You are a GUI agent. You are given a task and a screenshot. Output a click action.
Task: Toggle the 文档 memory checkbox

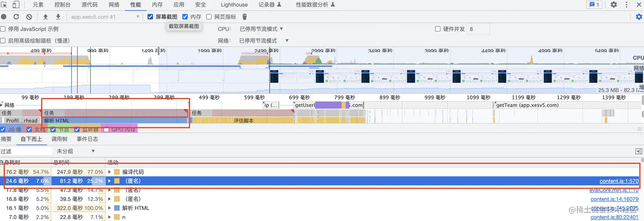pyautogui.click(x=29, y=129)
